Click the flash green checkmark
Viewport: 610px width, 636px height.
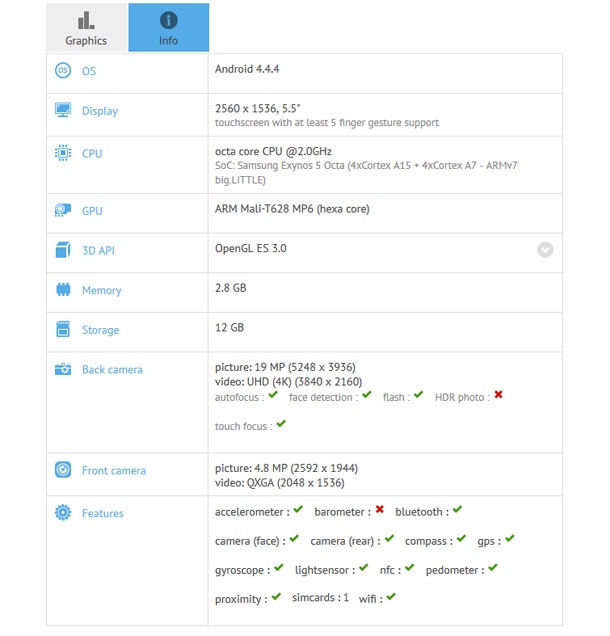click(419, 395)
